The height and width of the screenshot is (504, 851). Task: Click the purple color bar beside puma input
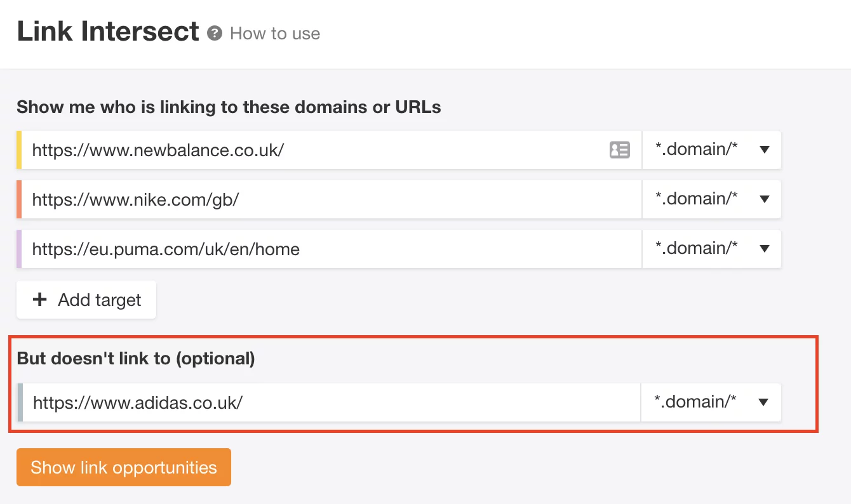coord(20,249)
